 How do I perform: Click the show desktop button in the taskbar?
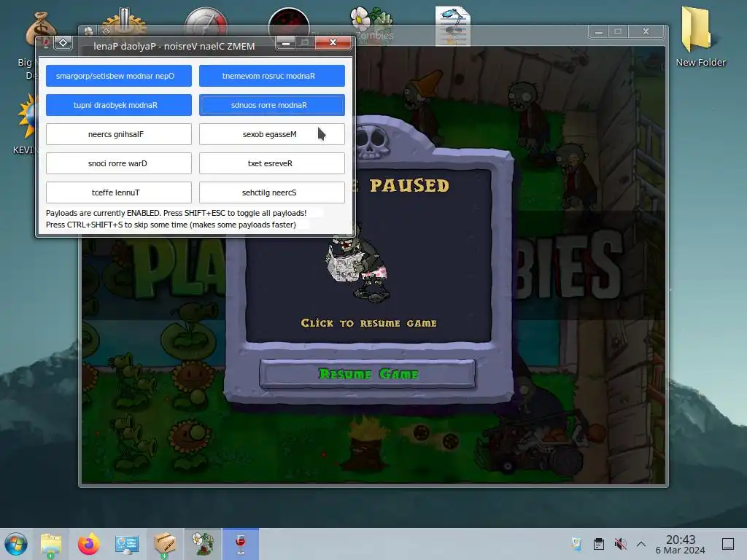(728, 544)
